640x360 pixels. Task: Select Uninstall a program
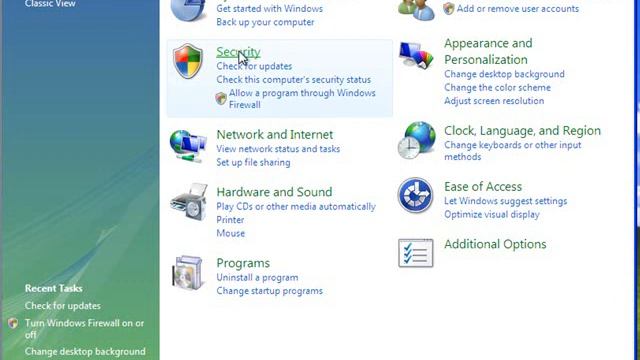coord(257,278)
